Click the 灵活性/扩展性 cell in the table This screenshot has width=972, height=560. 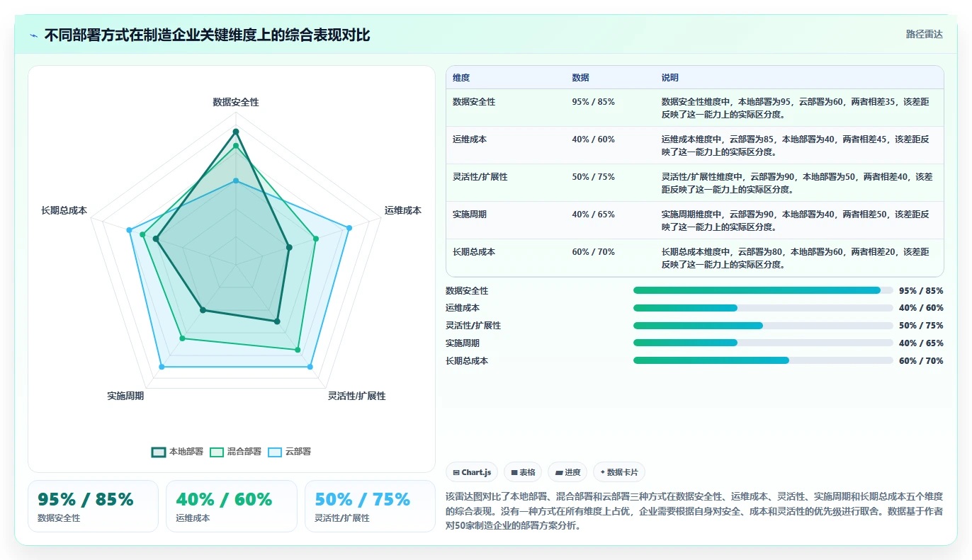point(480,177)
